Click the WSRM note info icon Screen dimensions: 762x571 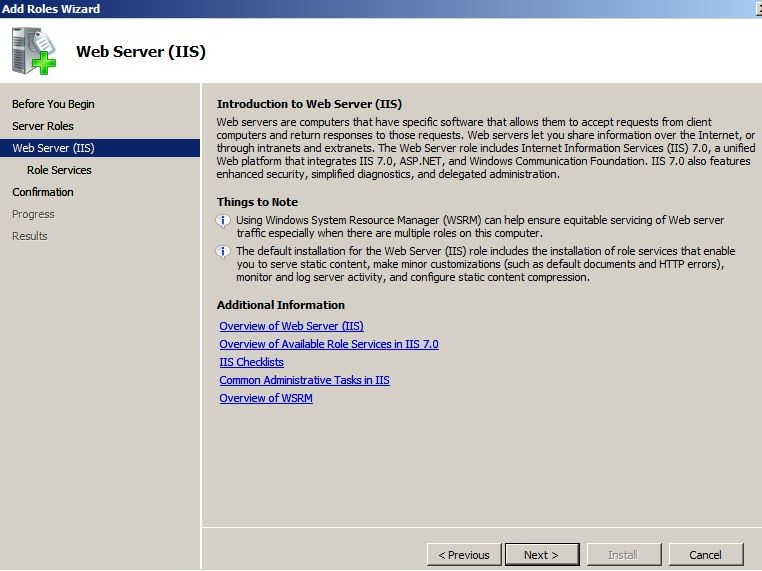(x=223, y=221)
